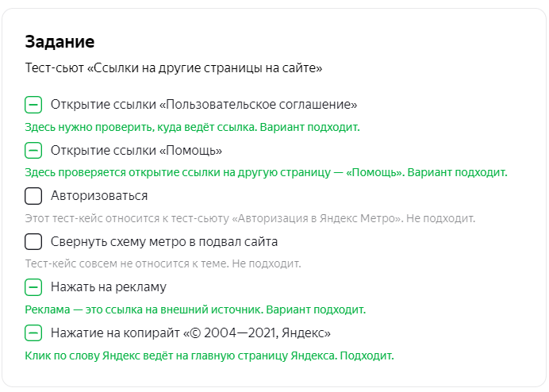
Task: Check the Авторизоваться checkbox
Action: pyautogui.click(x=33, y=196)
